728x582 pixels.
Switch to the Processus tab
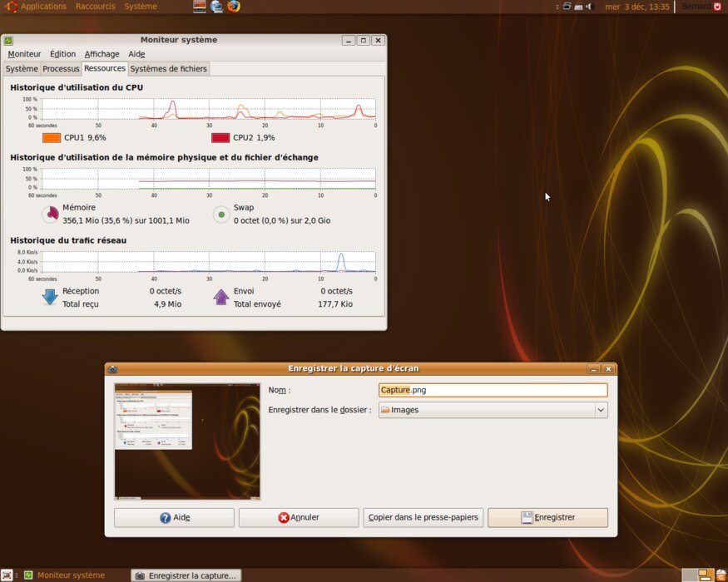click(x=61, y=69)
